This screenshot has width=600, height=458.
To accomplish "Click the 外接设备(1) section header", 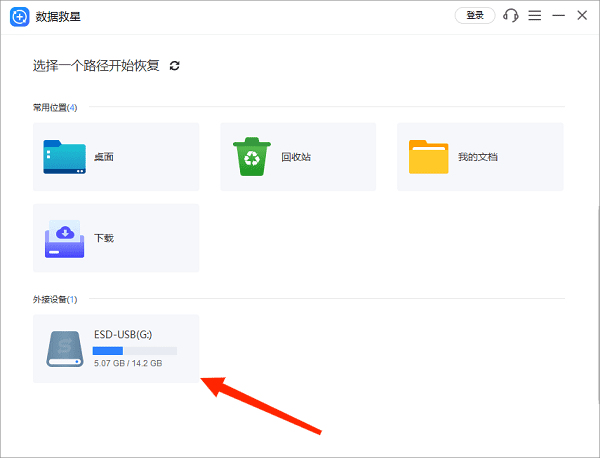I will click(55, 299).
